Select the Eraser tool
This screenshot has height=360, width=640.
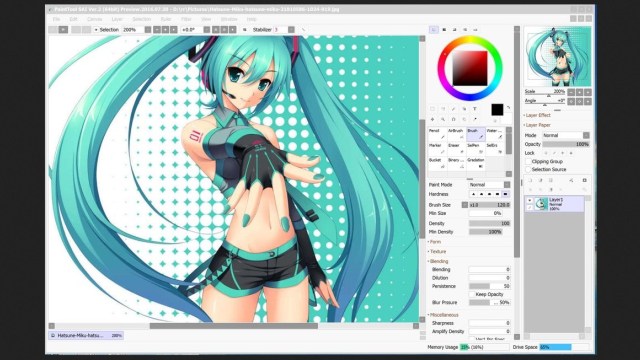(456, 149)
